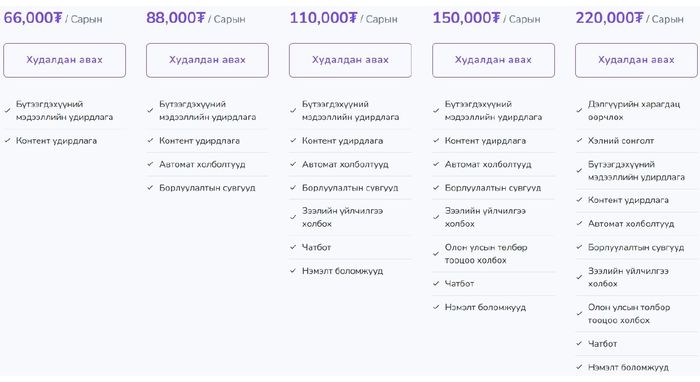Click Чатбот text in the 150,000₮ plan
Viewport: 700px width, 382px height.
[x=459, y=284]
